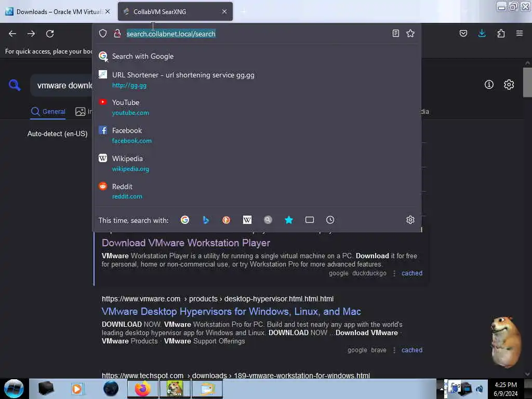
Task: Search open tabs using tab icon
Action: (310, 220)
